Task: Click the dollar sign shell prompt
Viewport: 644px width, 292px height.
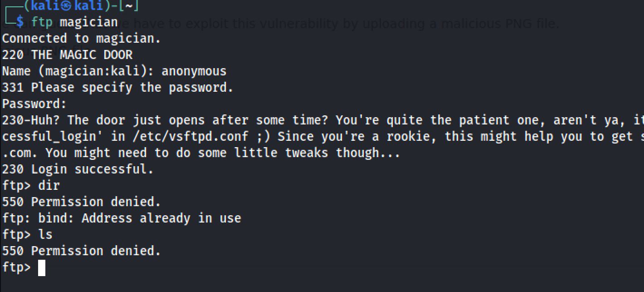Action: pyautogui.click(x=20, y=22)
